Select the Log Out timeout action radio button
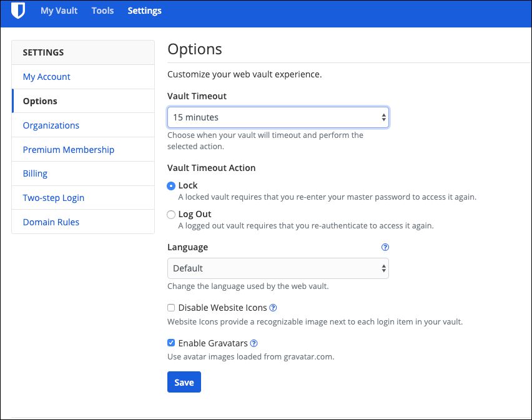 pos(171,214)
